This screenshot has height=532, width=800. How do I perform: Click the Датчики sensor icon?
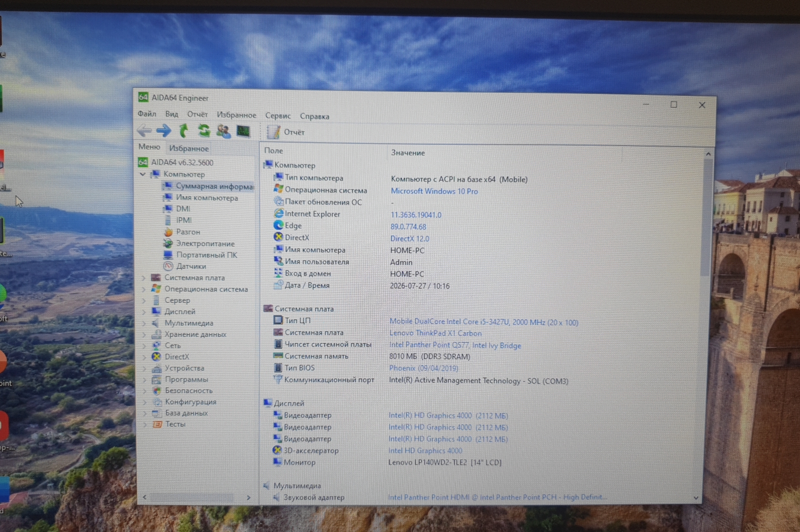[x=168, y=266]
